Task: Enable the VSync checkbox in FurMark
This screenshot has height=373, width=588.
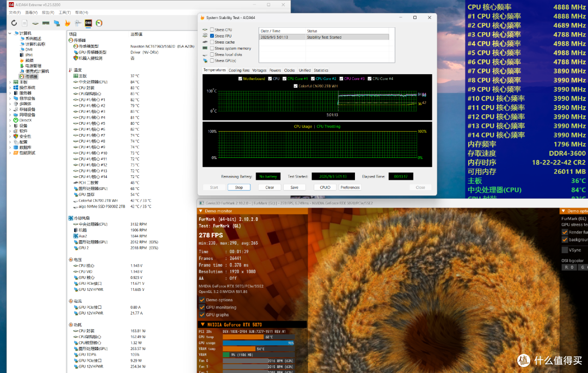Action: [x=565, y=250]
